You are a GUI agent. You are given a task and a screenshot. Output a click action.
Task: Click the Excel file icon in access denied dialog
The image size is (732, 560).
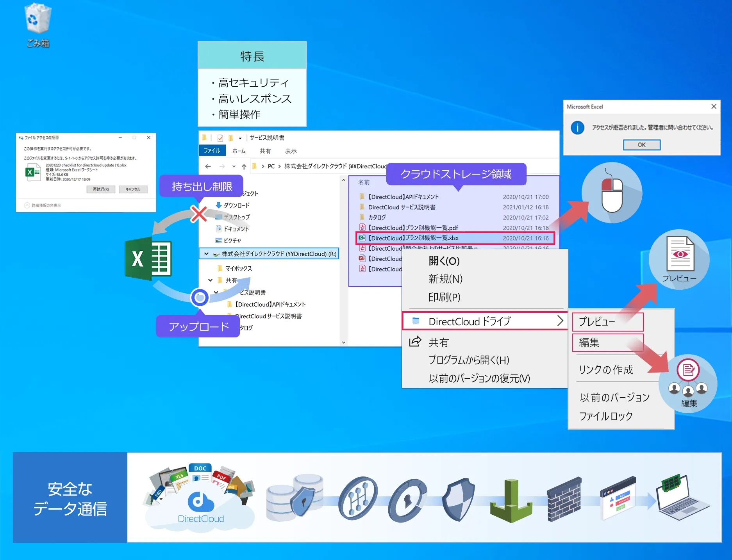click(32, 172)
